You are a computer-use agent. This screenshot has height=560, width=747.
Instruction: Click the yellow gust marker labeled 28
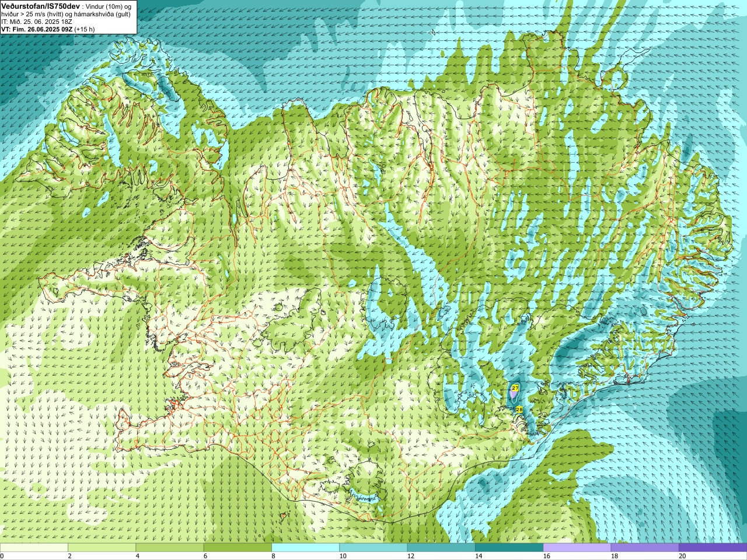519,409
